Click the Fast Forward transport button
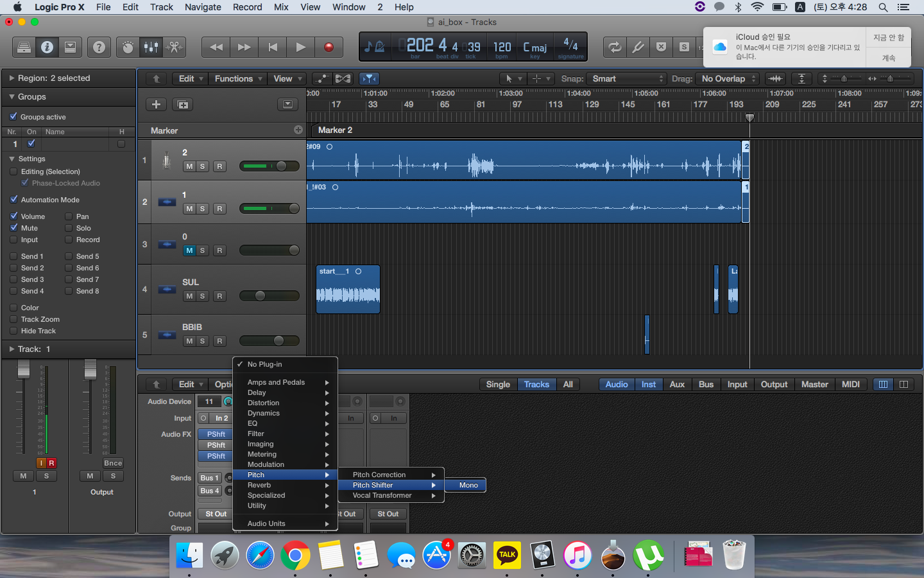The width and height of the screenshot is (924, 578). pos(244,47)
